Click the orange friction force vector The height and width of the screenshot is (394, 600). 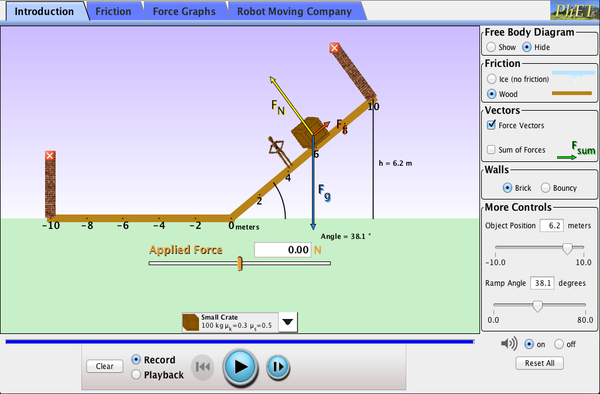[322, 129]
